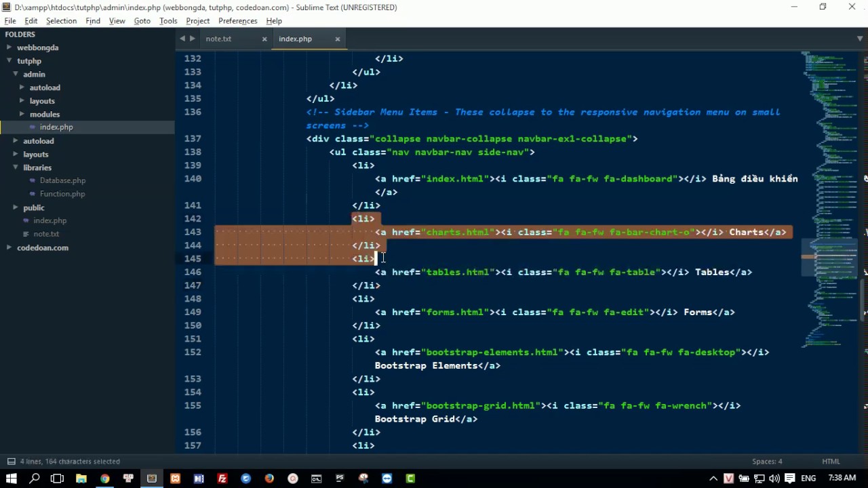
Task: Open the Help menu
Action: pos(274,21)
